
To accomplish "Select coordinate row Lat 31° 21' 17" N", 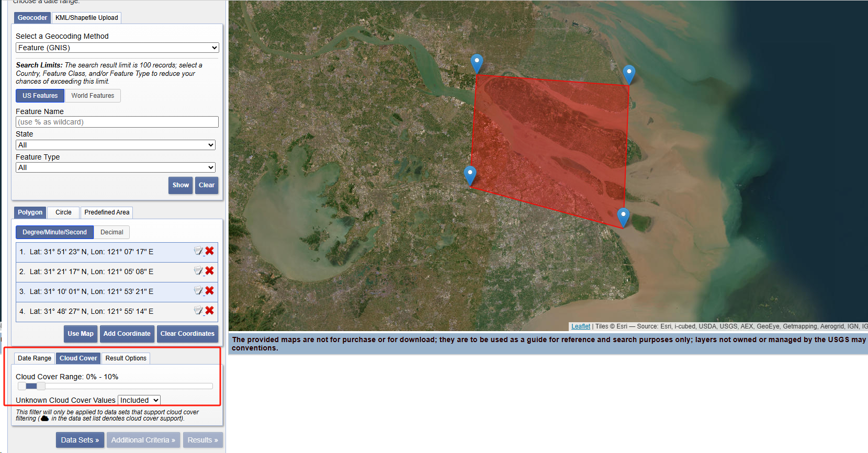I will (117, 272).
